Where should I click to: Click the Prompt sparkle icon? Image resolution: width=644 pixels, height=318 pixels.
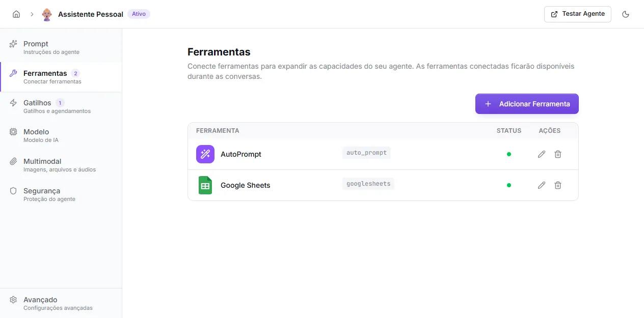coord(13,44)
